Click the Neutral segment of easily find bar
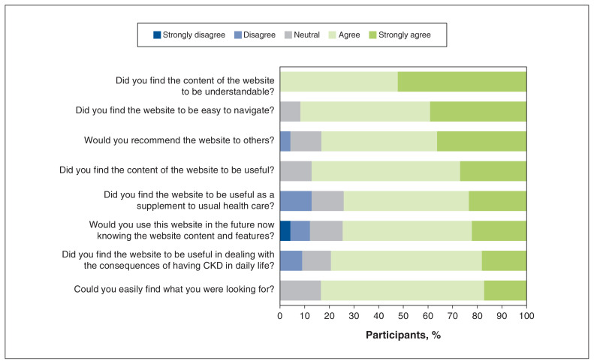Viewport: 594px width, 364px height. tap(300, 290)
